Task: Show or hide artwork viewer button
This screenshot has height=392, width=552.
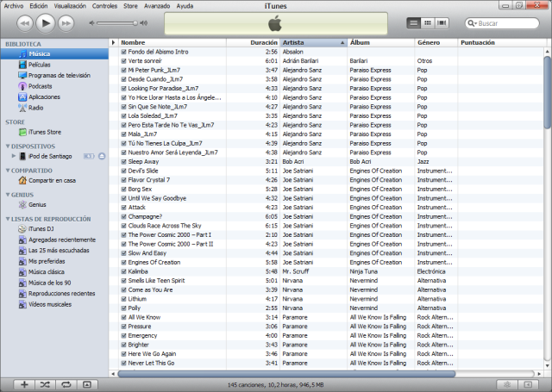Action: (87, 384)
